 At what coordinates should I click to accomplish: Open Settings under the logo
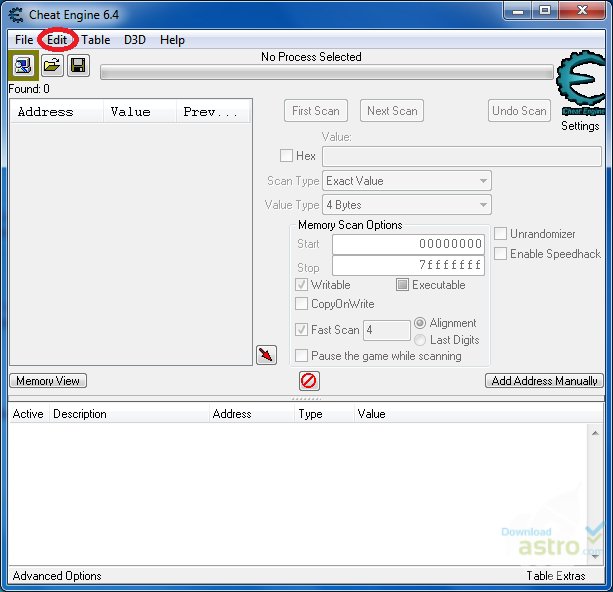point(580,126)
